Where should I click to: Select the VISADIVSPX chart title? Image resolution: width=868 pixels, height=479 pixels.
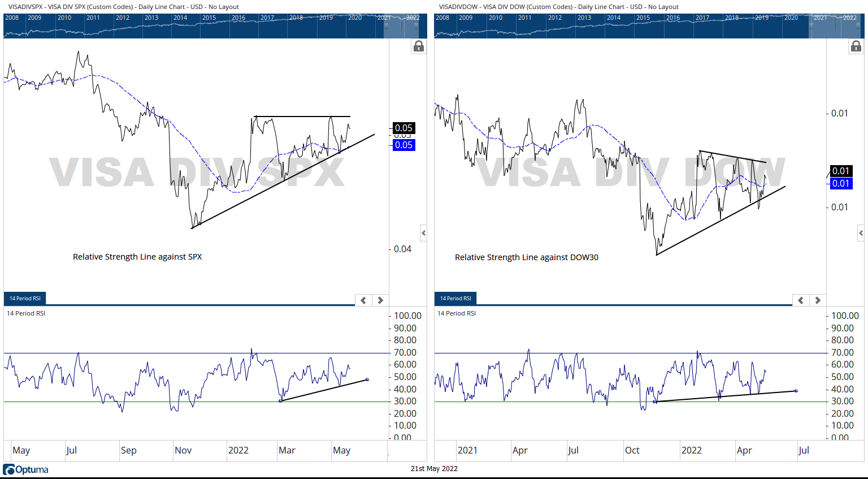[x=124, y=7]
